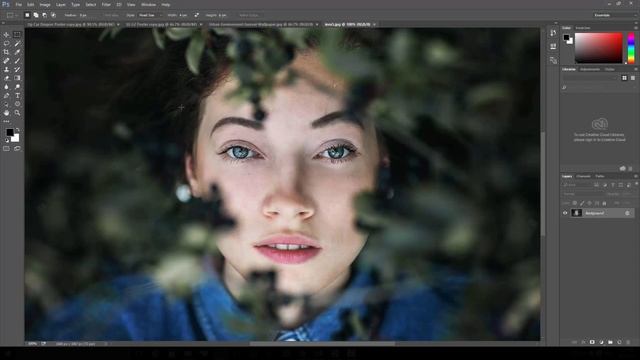Select the Eyedropper tool
The height and width of the screenshot is (360, 640).
click(x=17, y=52)
